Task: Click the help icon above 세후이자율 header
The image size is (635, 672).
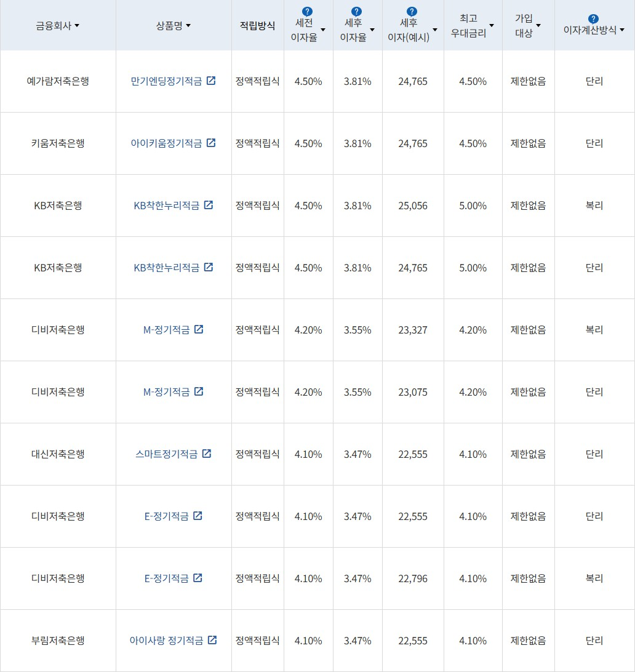Action: [x=357, y=10]
